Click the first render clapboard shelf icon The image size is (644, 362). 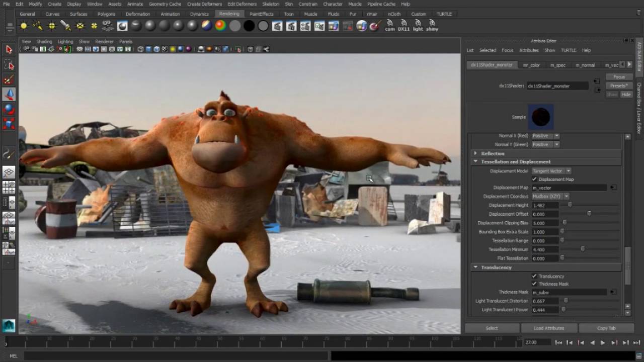pyautogui.click(x=277, y=26)
